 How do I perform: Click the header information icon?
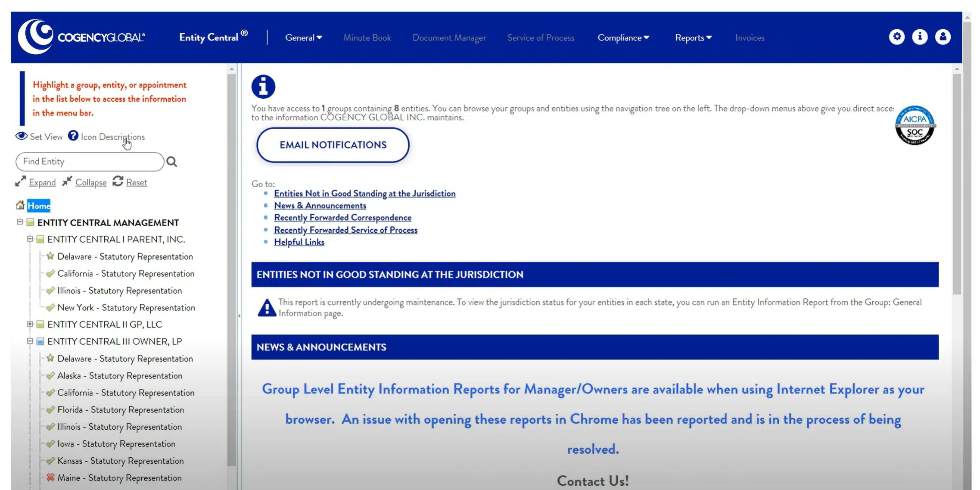[920, 37]
